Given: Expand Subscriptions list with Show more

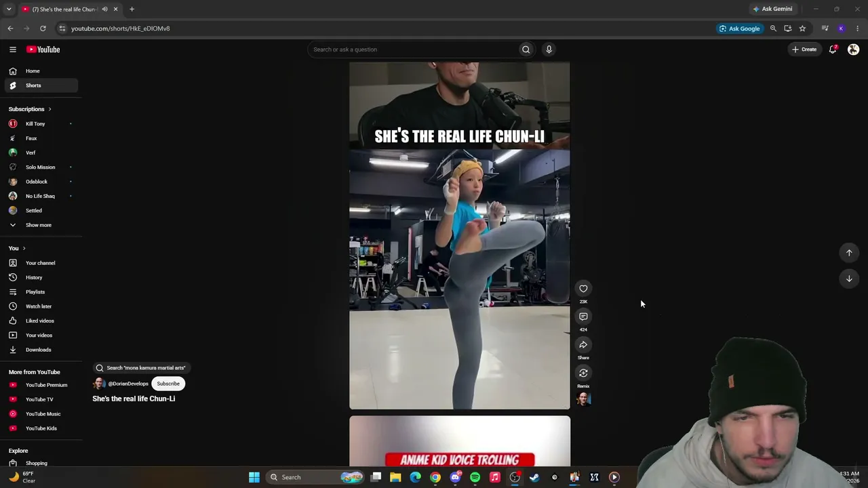Looking at the screenshot, I should click(x=39, y=225).
